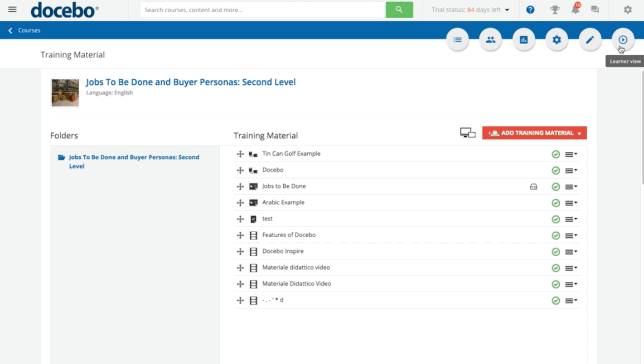This screenshot has width=644, height=364.
Task: Click the page vertical scrollbar
Action: (642, 127)
